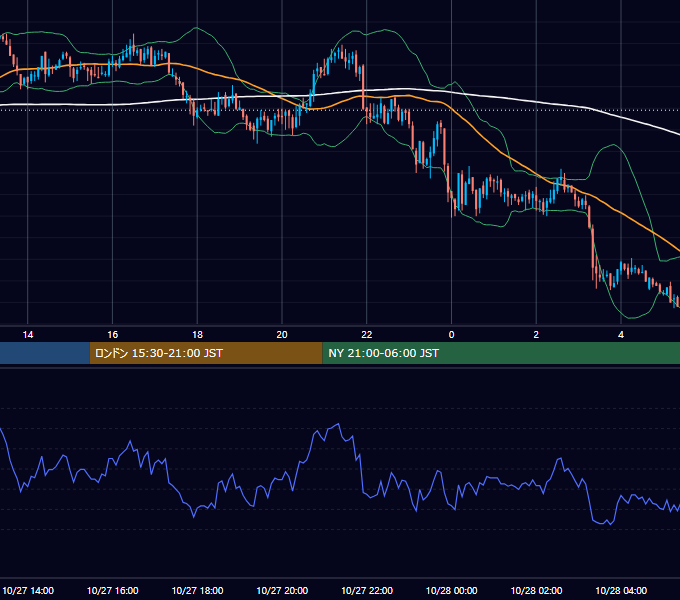This screenshot has height=600, width=680.
Task: Click the 18 hour axis label
Action: pos(197,335)
